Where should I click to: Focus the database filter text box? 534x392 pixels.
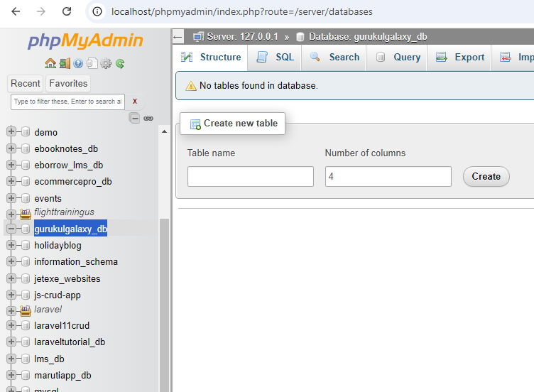67,102
